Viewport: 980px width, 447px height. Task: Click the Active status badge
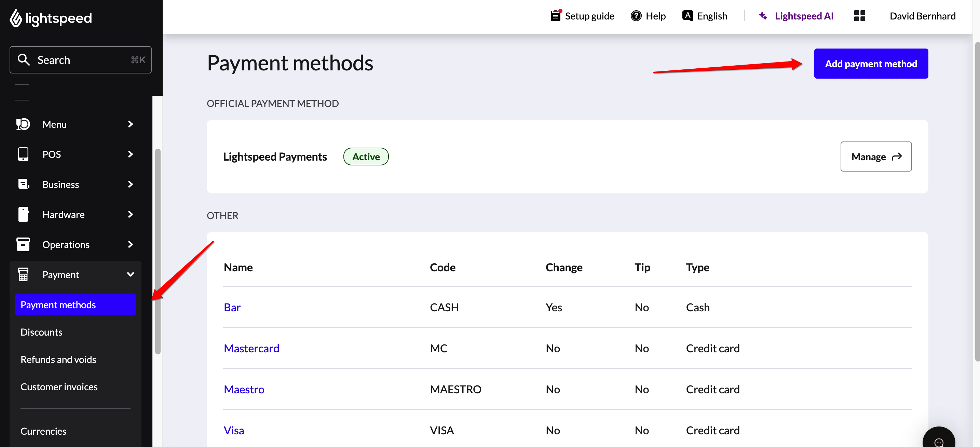click(x=366, y=157)
